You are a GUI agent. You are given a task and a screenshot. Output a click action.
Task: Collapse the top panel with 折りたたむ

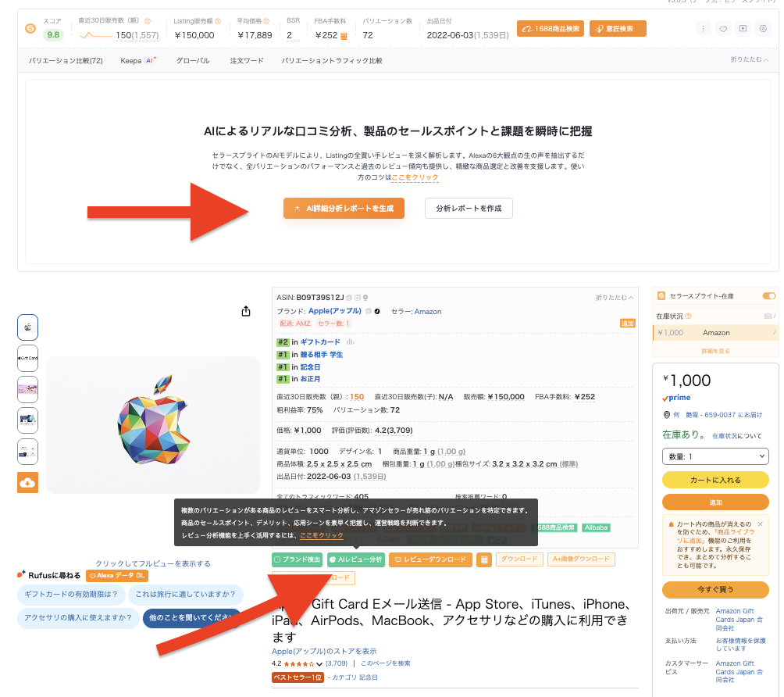pyautogui.click(x=749, y=59)
